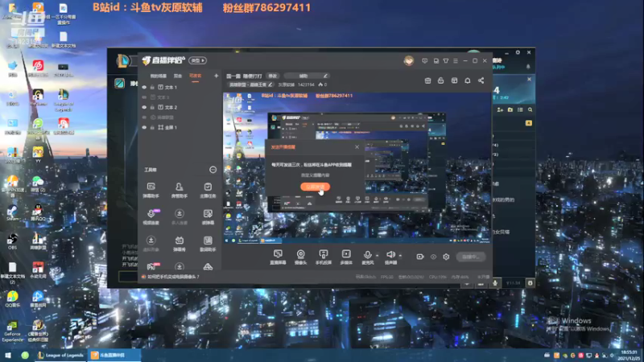644x362 pixels.
Task: Open the 多人连麦 download tool
Action: [179, 216]
